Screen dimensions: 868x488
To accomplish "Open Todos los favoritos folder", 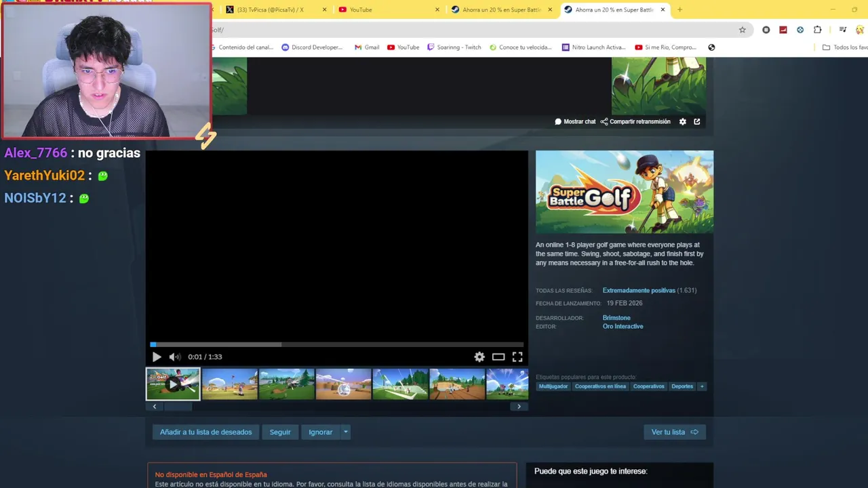I will click(844, 47).
